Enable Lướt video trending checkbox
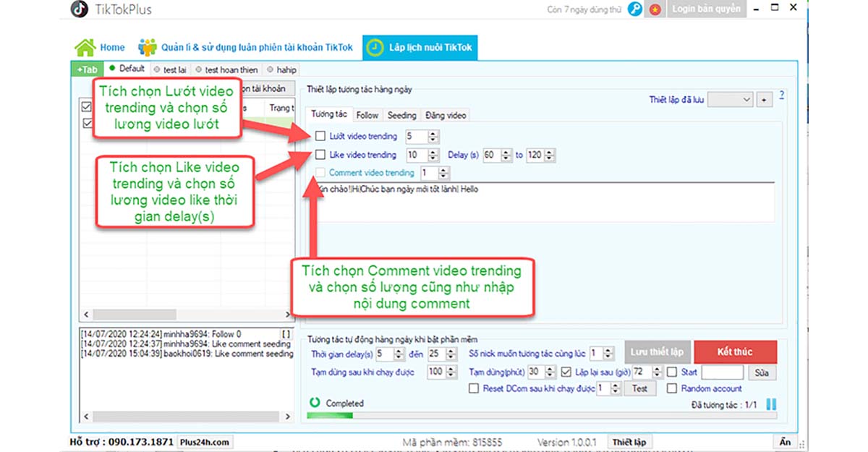The image size is (868, 452). (x=320, y=136)
